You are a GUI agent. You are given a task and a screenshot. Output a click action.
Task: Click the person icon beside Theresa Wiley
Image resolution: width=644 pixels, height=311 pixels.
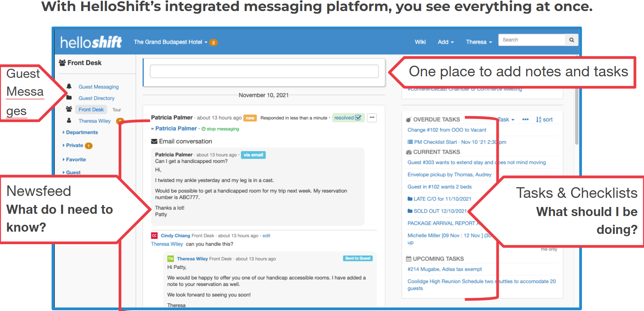tap(69, 120)
